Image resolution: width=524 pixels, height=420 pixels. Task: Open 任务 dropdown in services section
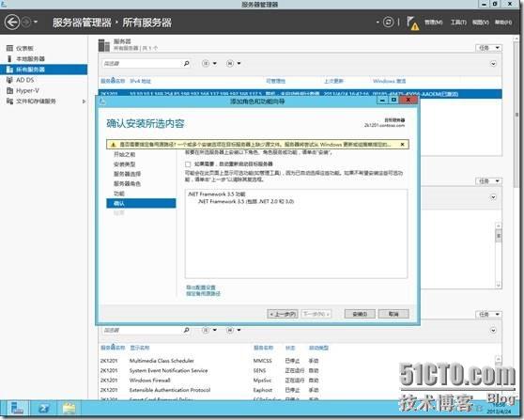489,315
